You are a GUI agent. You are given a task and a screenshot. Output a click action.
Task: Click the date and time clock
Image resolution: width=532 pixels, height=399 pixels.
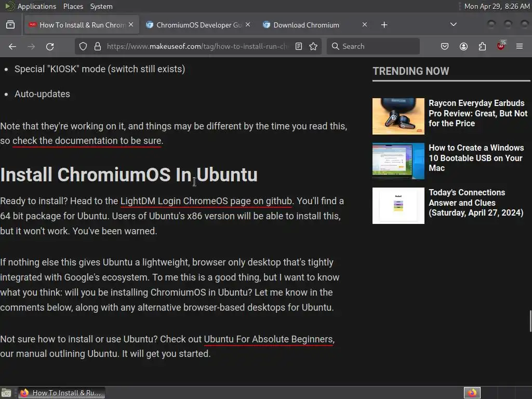click(496, 6)
